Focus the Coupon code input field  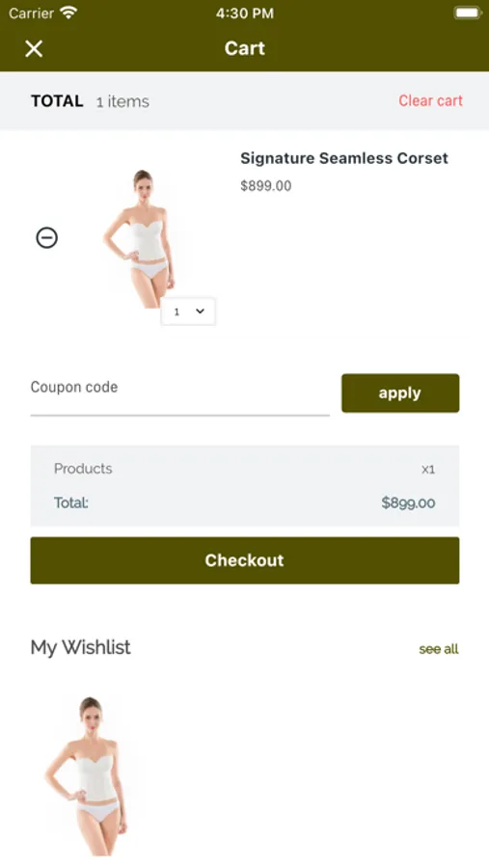(180, 394)
